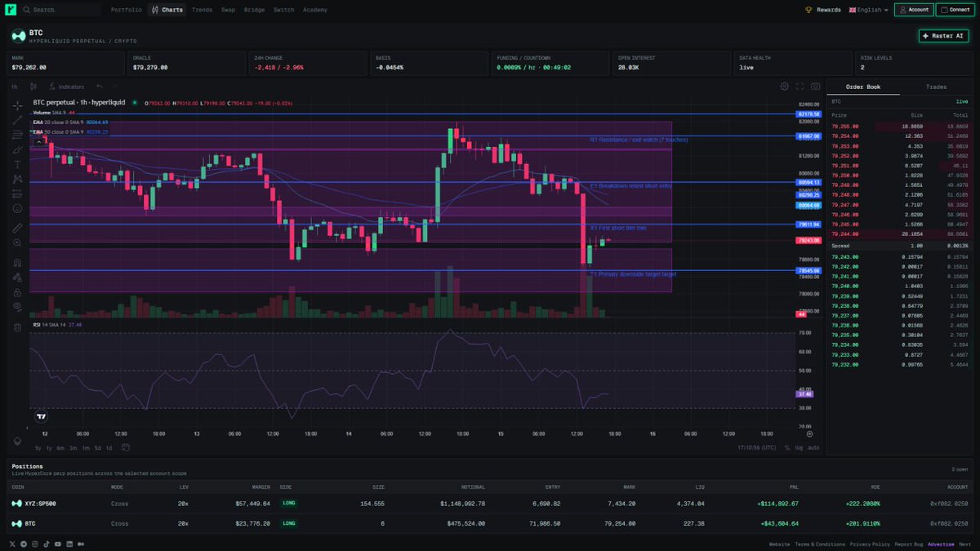Open the X (Twitter) social link
980x551 pixels.
tap(12, 544)
